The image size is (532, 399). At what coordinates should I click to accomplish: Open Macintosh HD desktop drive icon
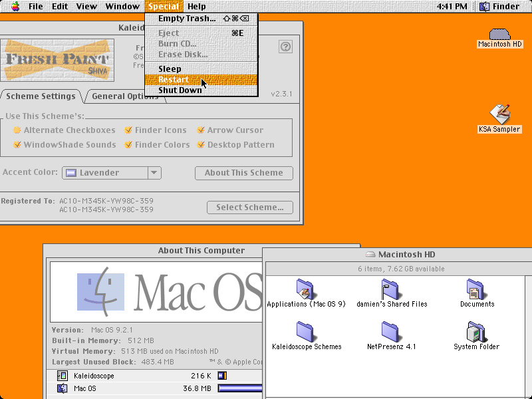499,34
